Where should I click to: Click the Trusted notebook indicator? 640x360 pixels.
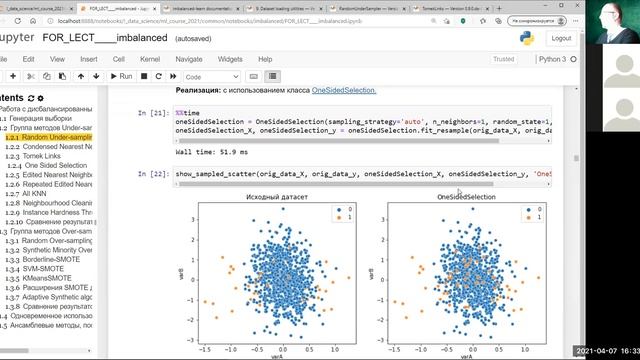503,59
